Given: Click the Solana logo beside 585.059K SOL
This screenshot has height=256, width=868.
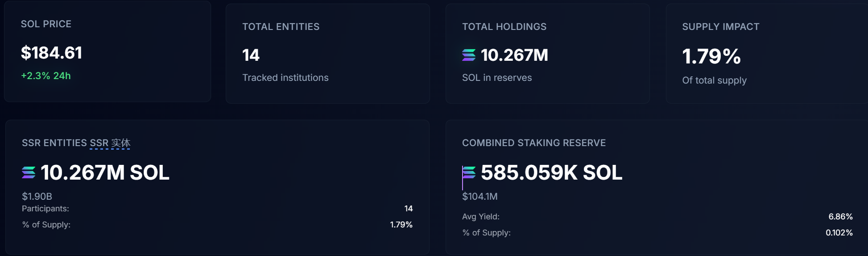Looking at the screenshot, I should (469, 172).
